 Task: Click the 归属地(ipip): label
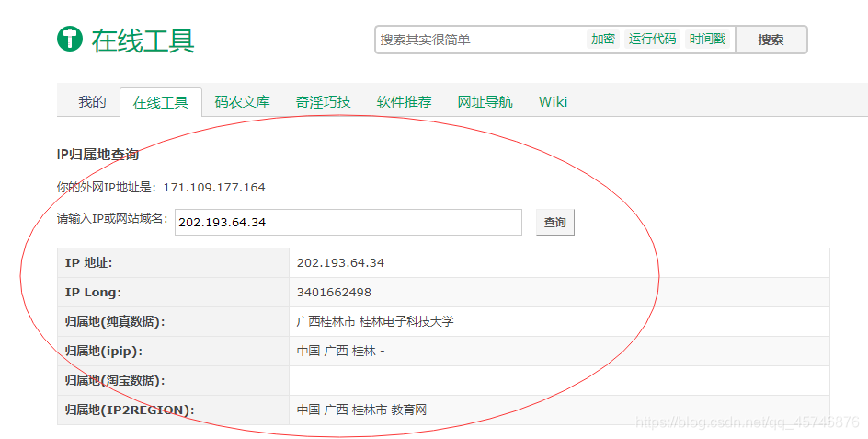point(104,351)
